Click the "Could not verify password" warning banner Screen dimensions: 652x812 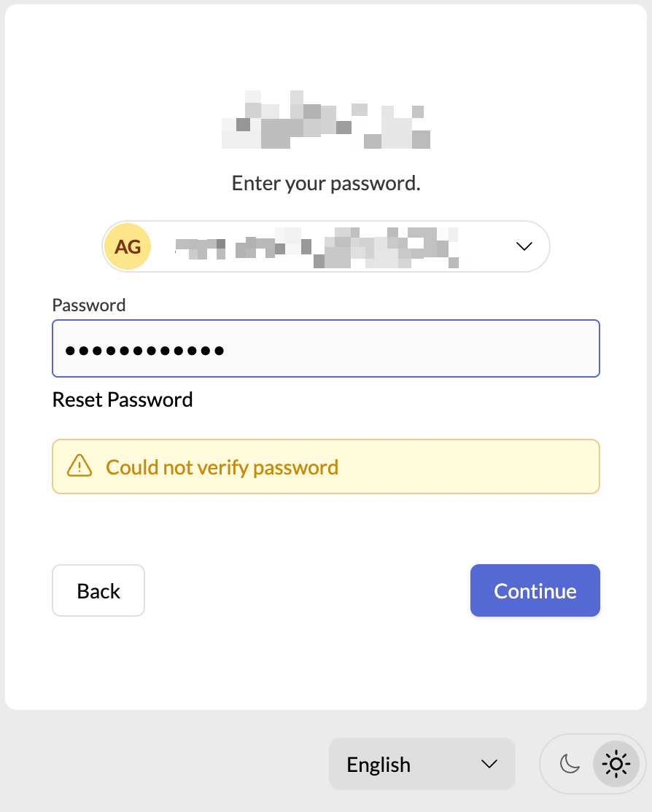pyautogui.click(x=325, y=466)
